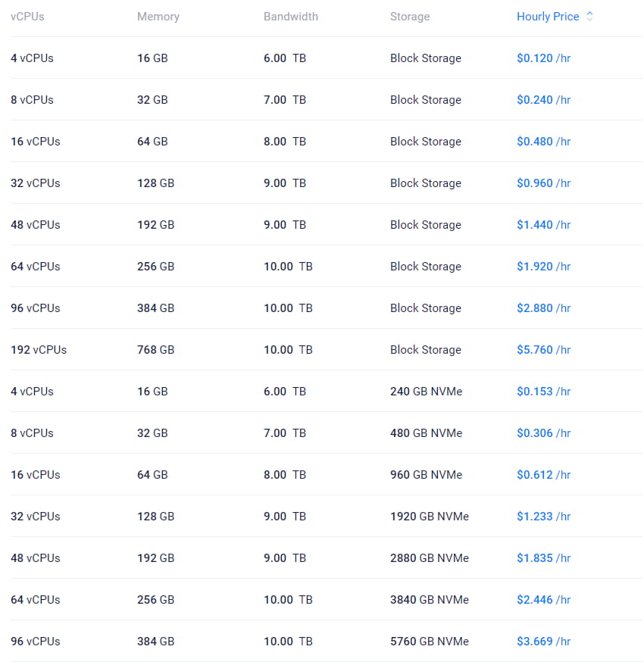Choose the $1.440 /hr price link
644x662 pixels.
pos(543,224)
